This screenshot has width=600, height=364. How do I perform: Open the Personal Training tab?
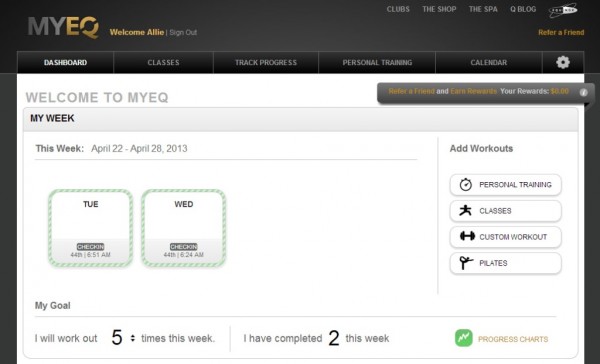[377, 62]
